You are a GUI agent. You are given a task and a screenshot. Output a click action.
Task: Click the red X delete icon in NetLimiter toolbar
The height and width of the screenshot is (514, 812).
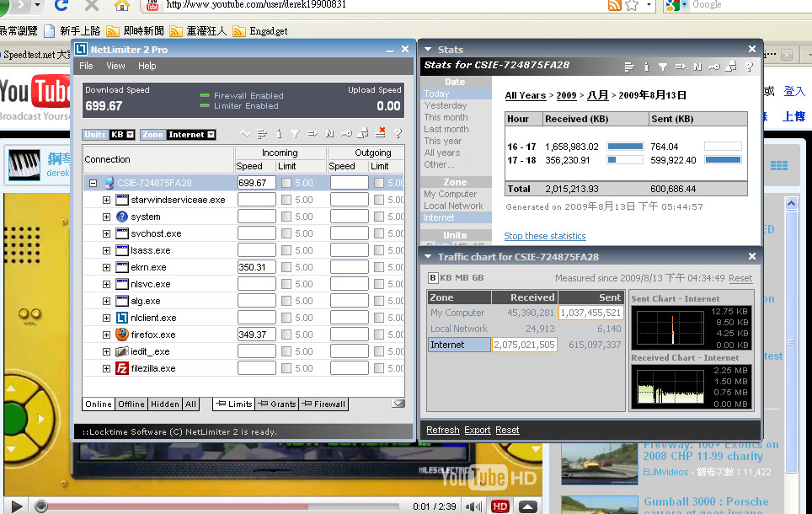381,132
